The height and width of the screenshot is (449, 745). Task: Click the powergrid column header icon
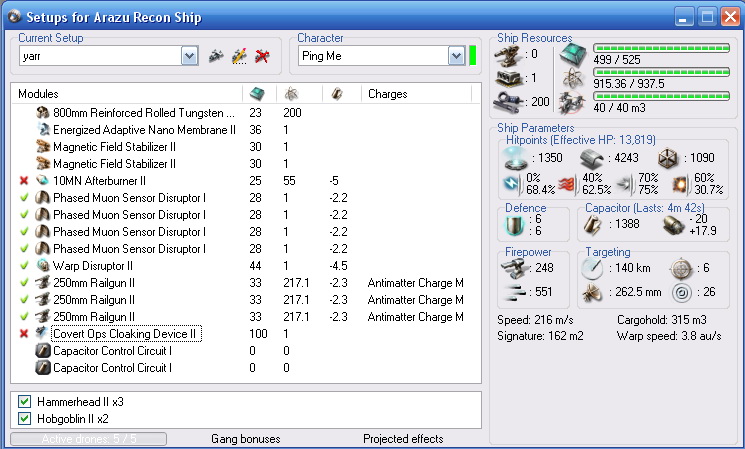[291, 94]
